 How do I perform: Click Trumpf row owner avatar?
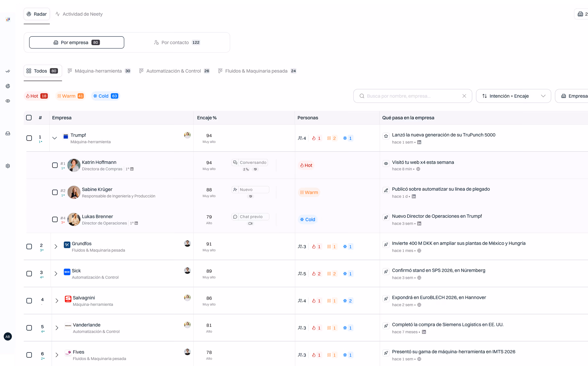(x=187, y=135)
